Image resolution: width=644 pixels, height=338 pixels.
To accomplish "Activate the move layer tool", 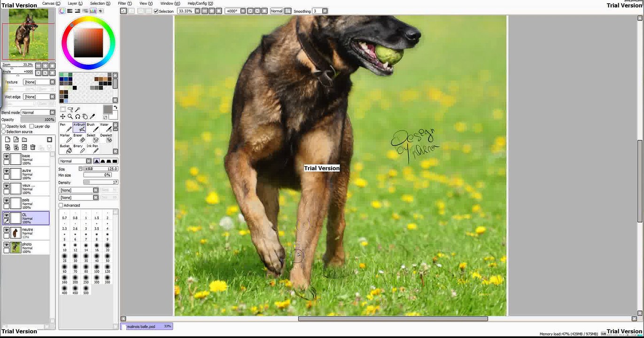I will click(62, 116).
